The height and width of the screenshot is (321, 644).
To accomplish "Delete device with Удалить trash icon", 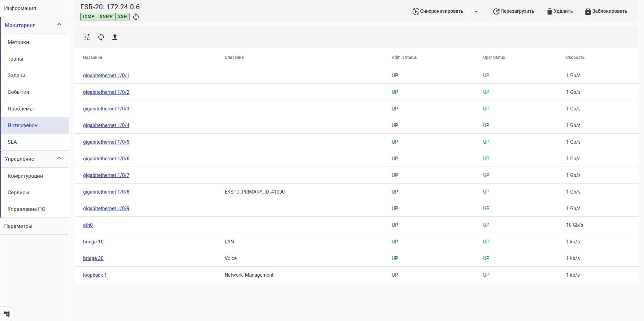I will (x=560, y=11).
